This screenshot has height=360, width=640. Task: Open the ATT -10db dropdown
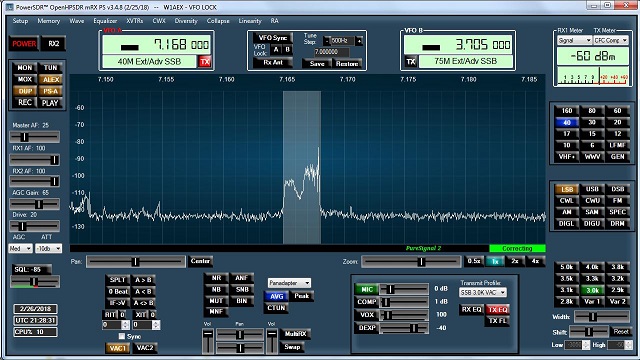pyautogui.click(x=48, y=248)
